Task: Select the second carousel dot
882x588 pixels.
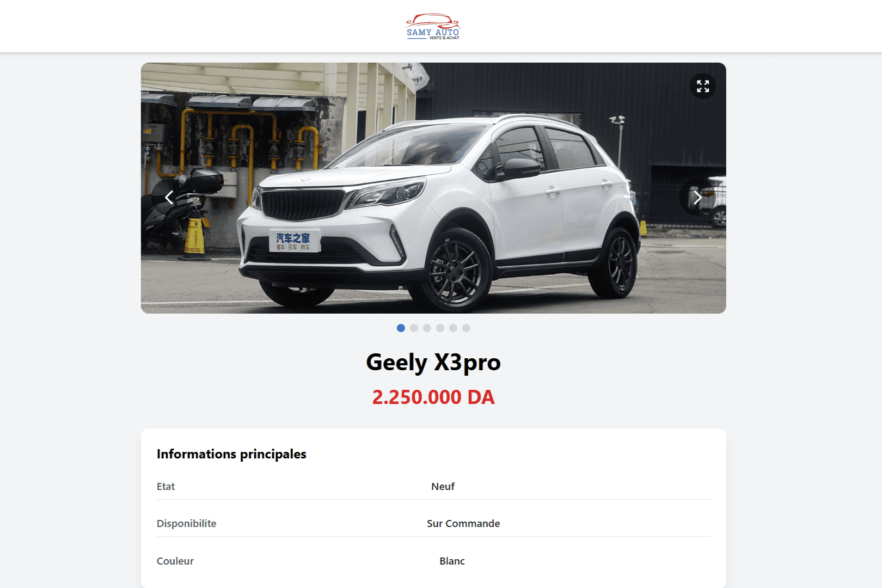Action: click(x=414, y=328)
